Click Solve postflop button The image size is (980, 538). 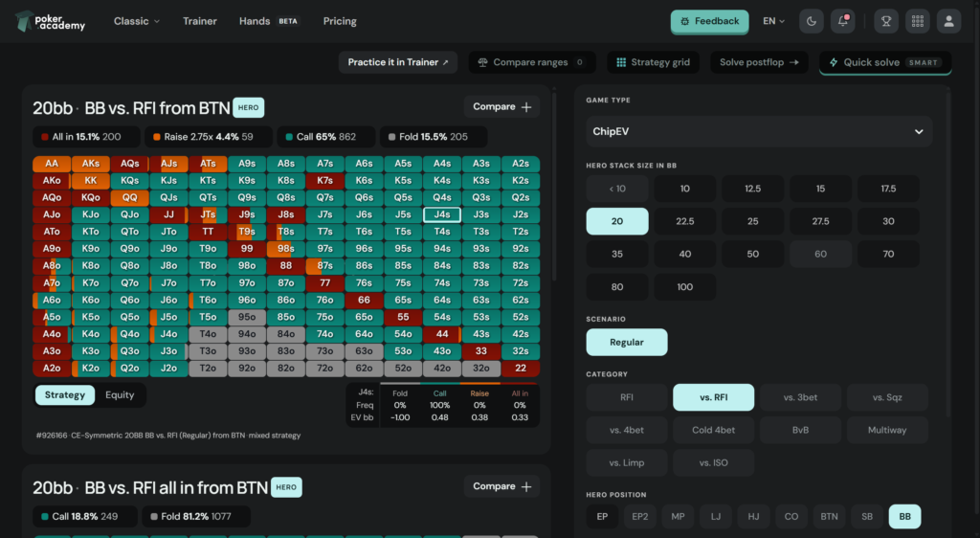click(759, 62)
